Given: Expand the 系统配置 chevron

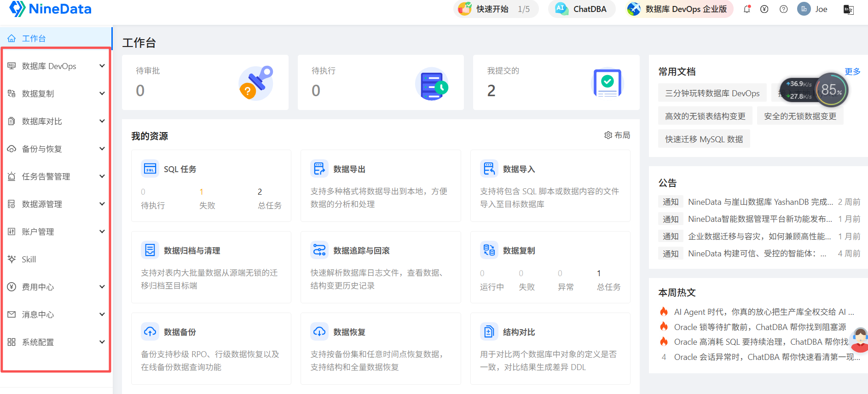Looking at the screenshot, I should click(x=102, y=342).
